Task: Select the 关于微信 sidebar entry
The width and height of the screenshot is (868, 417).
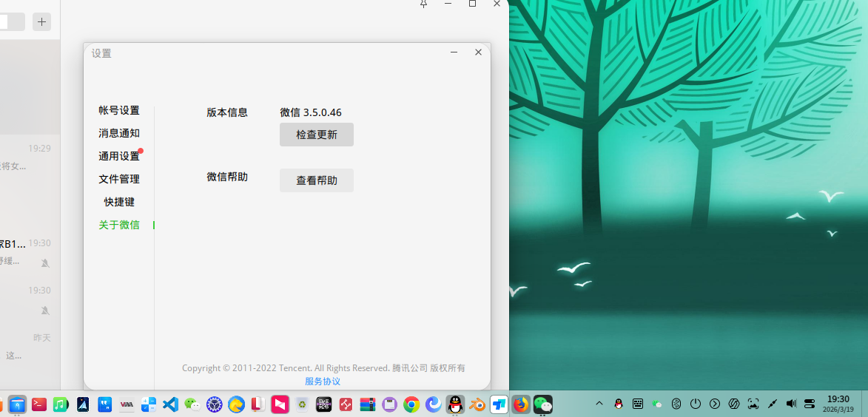Action: click(119, 225)
